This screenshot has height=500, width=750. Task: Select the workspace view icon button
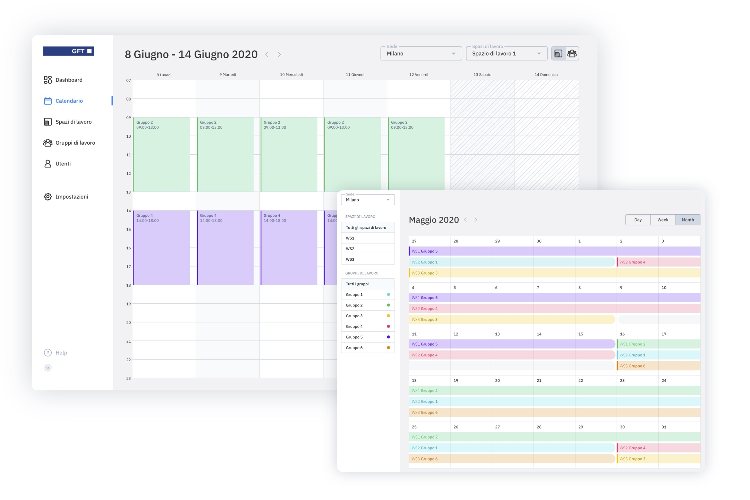pos(558,53)
